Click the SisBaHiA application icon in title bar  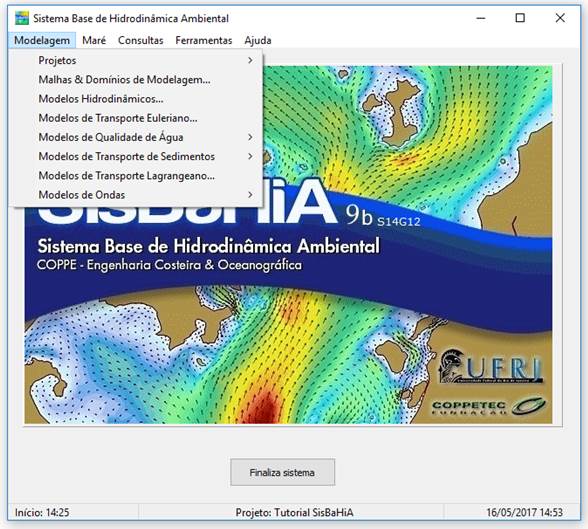coord(21,18)
